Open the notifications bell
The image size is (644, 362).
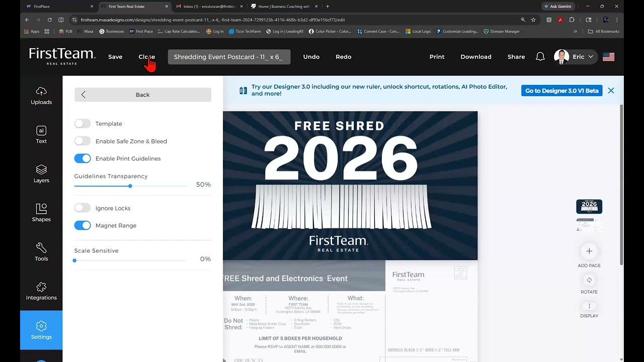pyautogui.click(x=540, y=57)
